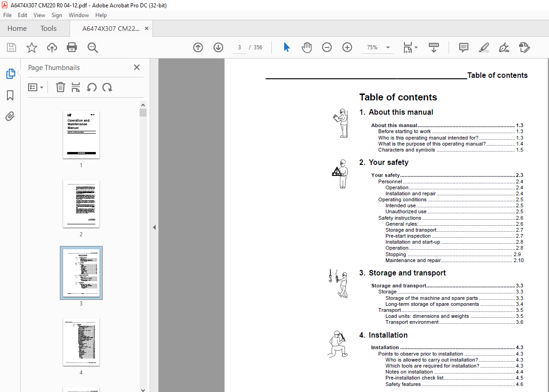Click the stamp/request signature icon
The width and height of the screenshot is (549, 392).
point(524,47)
